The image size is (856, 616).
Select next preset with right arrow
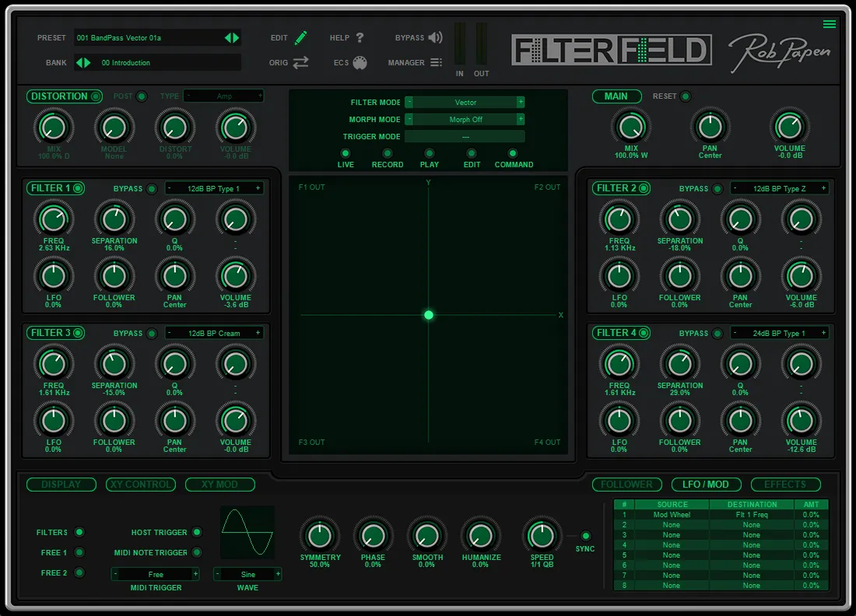[x=236, y=37]
